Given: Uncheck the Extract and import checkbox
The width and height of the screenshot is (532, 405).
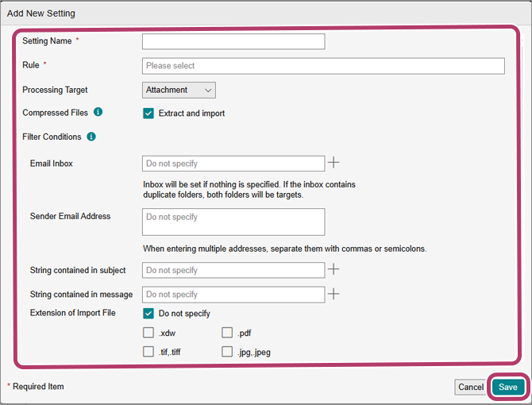Looking at the screenshot, I should (x=148, y=114).
